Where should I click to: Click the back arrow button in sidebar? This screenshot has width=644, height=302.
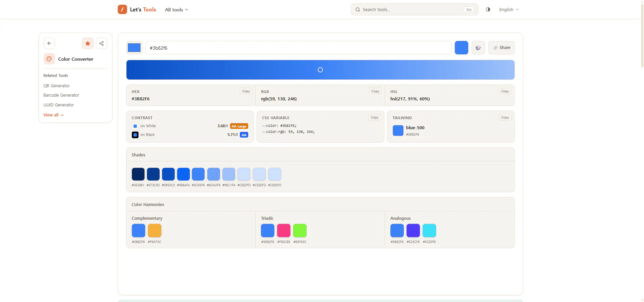click(x=49, y=43)
